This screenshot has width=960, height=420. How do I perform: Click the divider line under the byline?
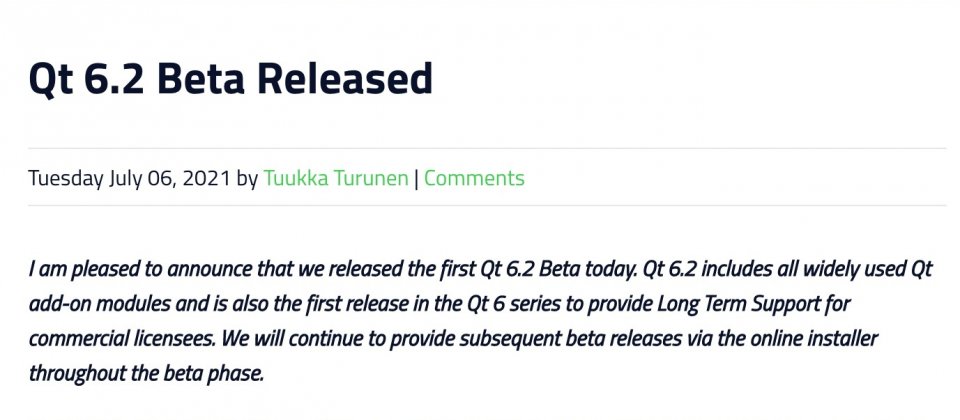tap(487, 205)
